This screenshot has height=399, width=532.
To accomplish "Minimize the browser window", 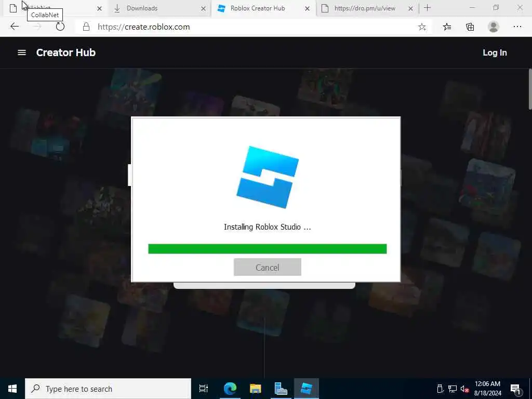I will pos(472,7).
